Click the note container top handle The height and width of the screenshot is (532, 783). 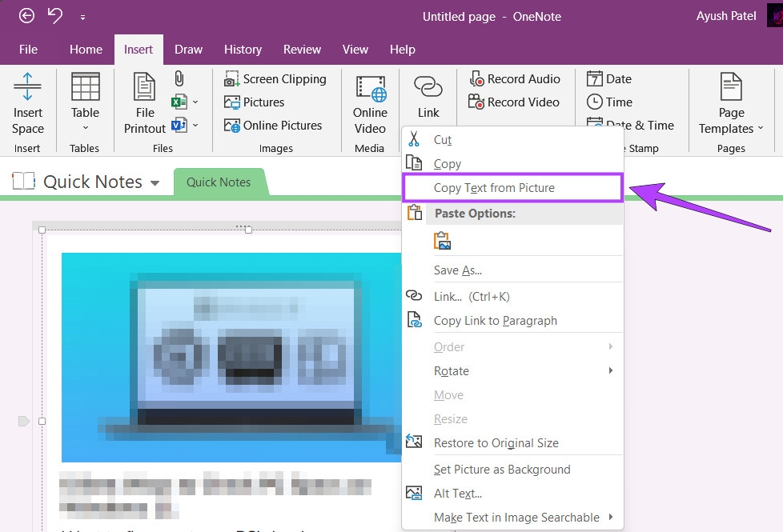pos(243,226)
